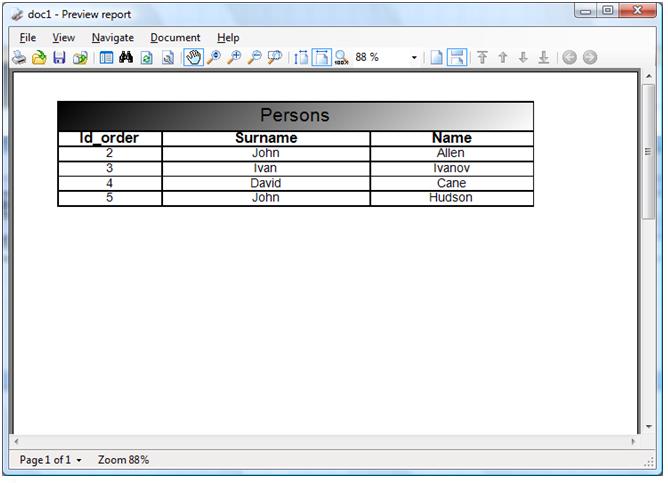Click the Persons table title
This screenshot has width=668, height=483.
coord(295,115)
